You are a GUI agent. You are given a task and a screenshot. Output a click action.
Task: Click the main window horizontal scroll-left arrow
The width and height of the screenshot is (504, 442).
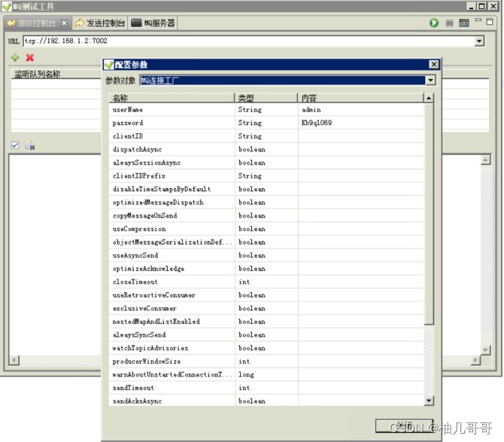14,360
